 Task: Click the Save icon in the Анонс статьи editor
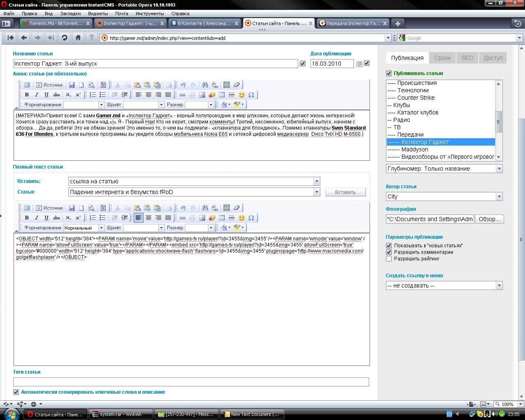point(72,85)
